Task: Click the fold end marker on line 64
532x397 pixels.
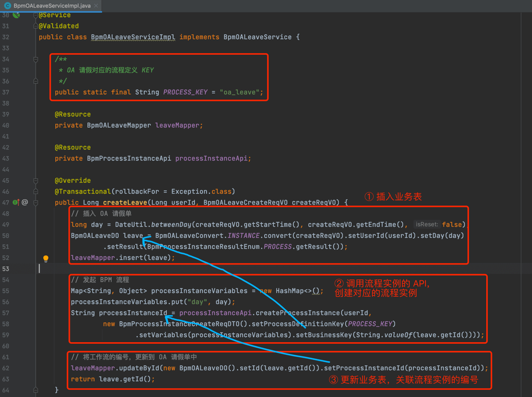Action: (x=36, y=390)
